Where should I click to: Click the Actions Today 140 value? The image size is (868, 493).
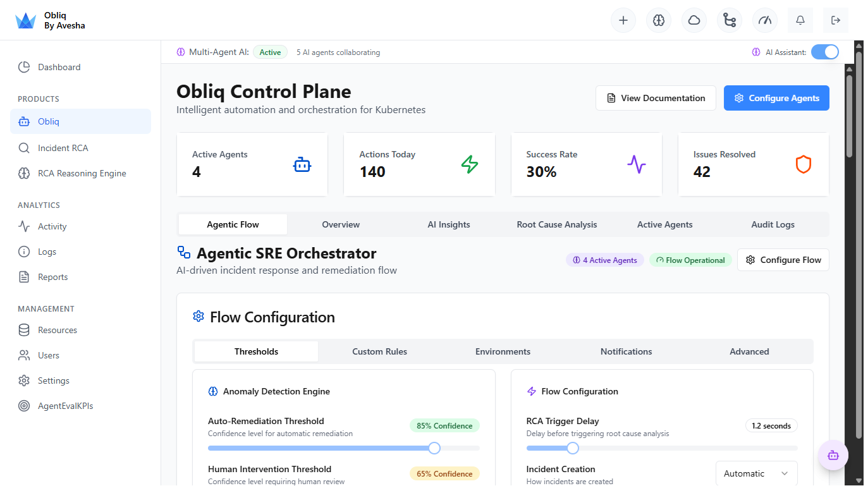pos(372,172)
